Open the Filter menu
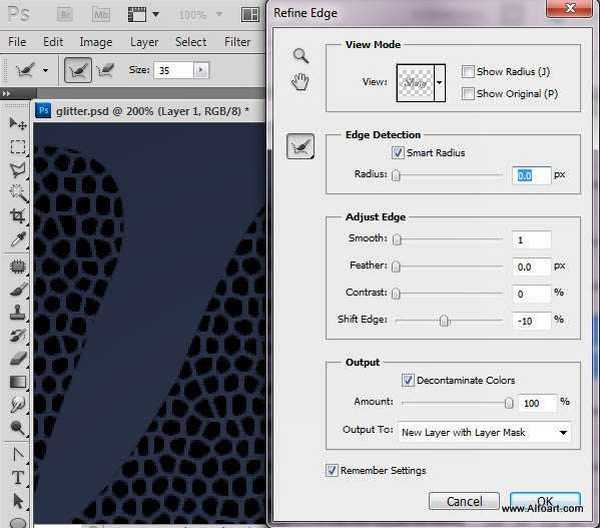The image size is (600, 528). click(x=237, y=42)
